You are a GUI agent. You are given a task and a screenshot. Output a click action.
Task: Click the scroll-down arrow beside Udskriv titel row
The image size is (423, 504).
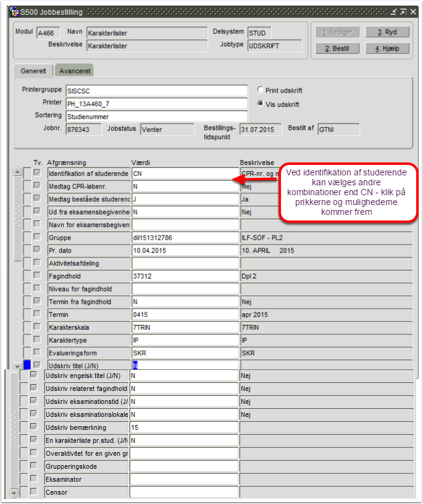tap(18, 366)
